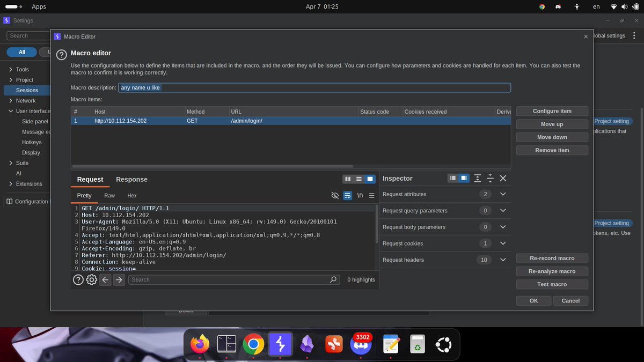The width and height of the screenshot is (644, 362).
Task: Click Chrome tray icon in top bar
Action: (542, 6)
